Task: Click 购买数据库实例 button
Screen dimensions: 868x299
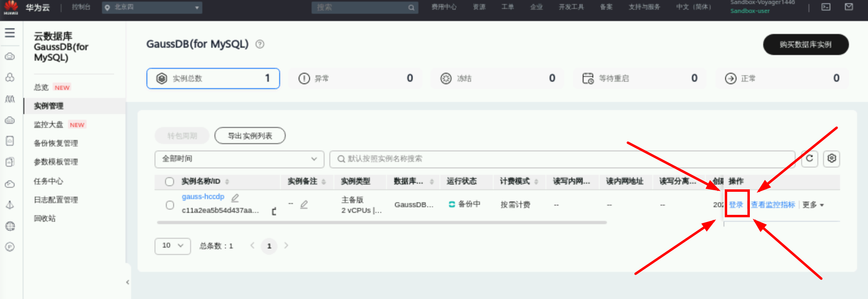Action: 806,45
